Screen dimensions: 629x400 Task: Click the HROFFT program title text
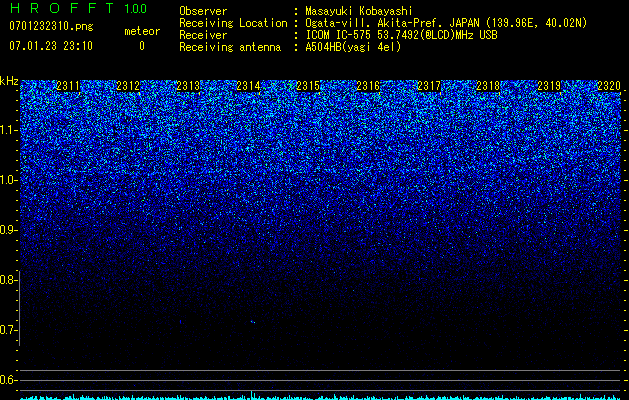62,8
